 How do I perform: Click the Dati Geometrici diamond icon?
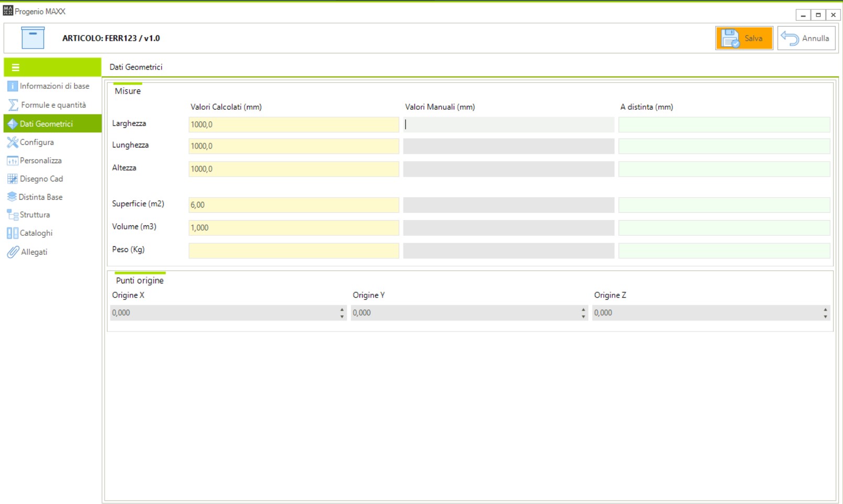(13, 124)
